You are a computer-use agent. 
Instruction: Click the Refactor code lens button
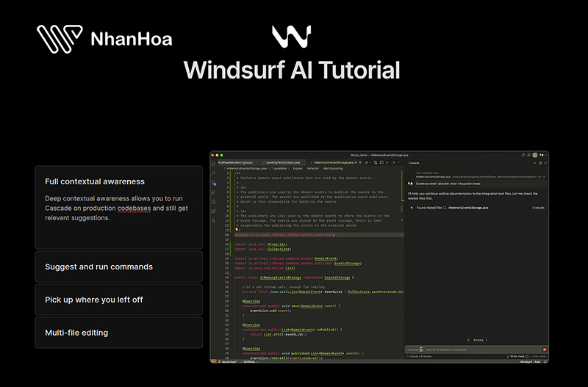pyautogui.click(x=313, y=169)
